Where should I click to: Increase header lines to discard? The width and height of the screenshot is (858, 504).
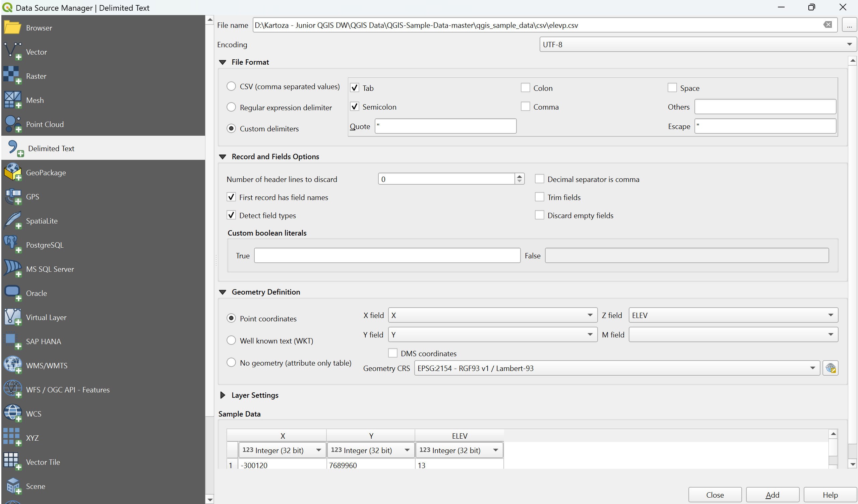(519, 176)
